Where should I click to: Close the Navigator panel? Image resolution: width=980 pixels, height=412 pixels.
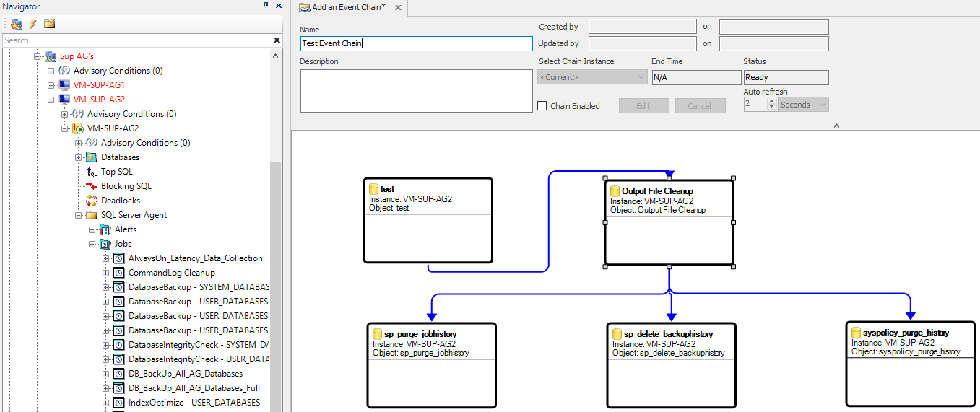pos(279,6)
